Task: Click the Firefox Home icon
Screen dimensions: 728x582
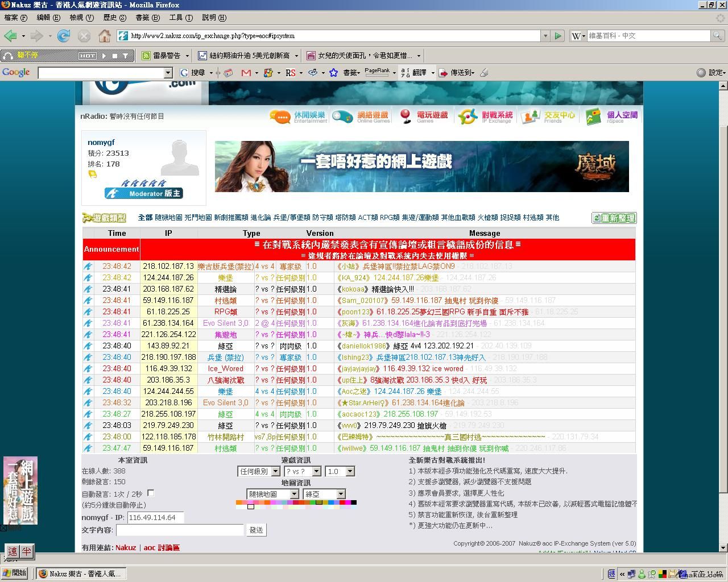Action: point(105,36)
